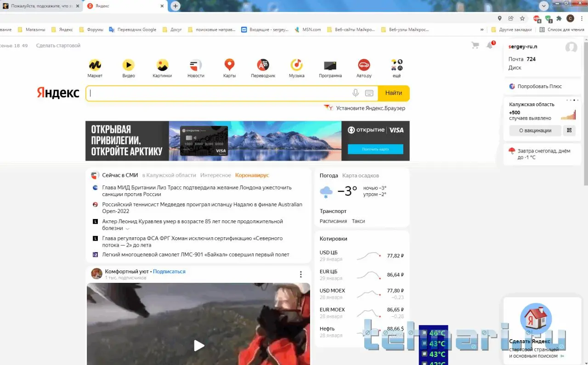The width and height of the screenshot is (588, 365).
Task: Close the Яндекс browser tab
Action: [162, 6]
